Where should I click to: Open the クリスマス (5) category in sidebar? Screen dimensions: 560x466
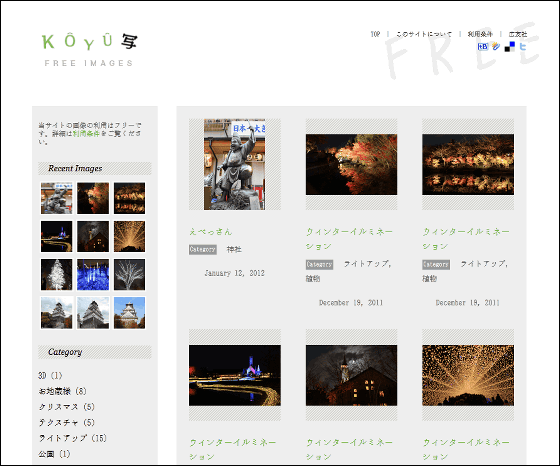tap(66, 407)
